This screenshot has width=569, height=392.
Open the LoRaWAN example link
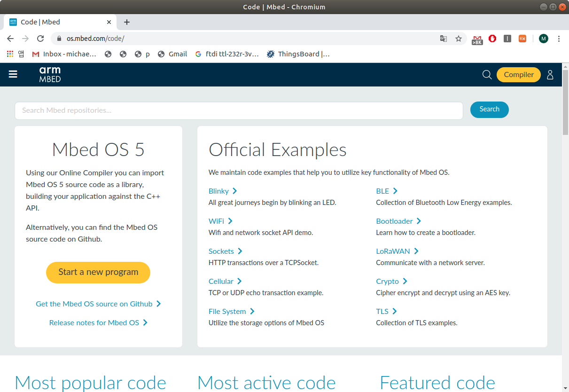[x=397, y=251]
